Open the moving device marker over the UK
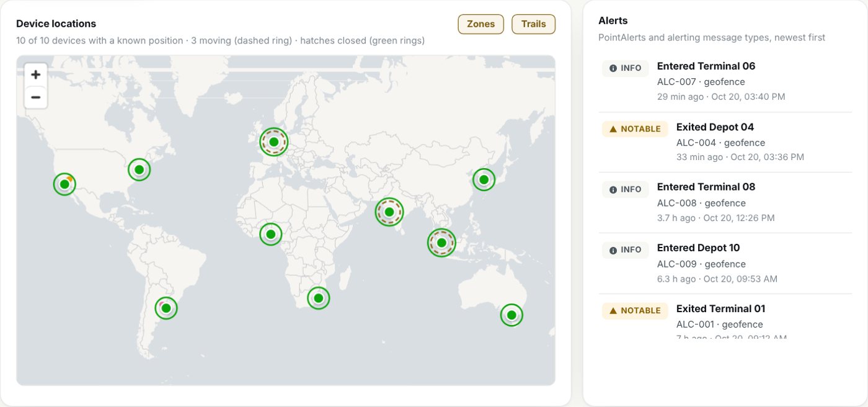868x407 pixels. tap(273, 142)
